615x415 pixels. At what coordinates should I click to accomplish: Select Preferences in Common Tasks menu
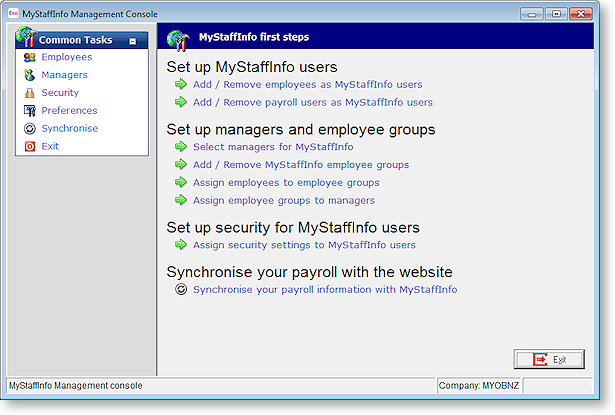coord(69,111)
